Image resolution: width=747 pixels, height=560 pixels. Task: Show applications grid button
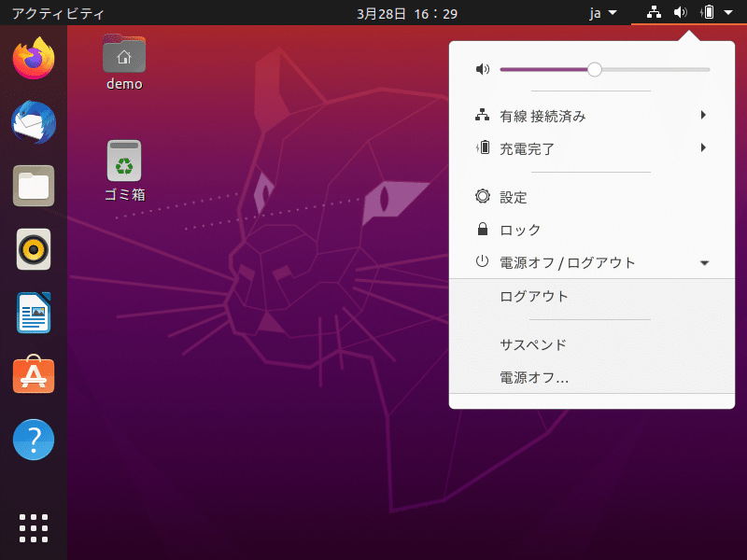tap(34, 528)
